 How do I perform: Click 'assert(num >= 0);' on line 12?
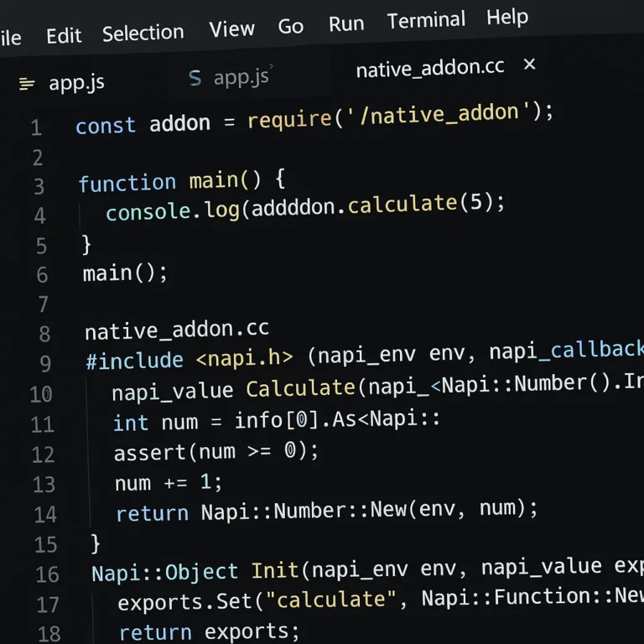216,452
